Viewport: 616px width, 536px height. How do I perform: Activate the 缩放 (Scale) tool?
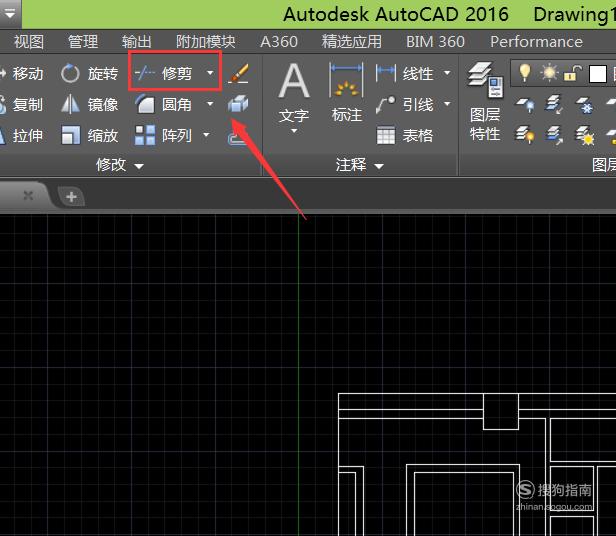(x=90, y=136)
